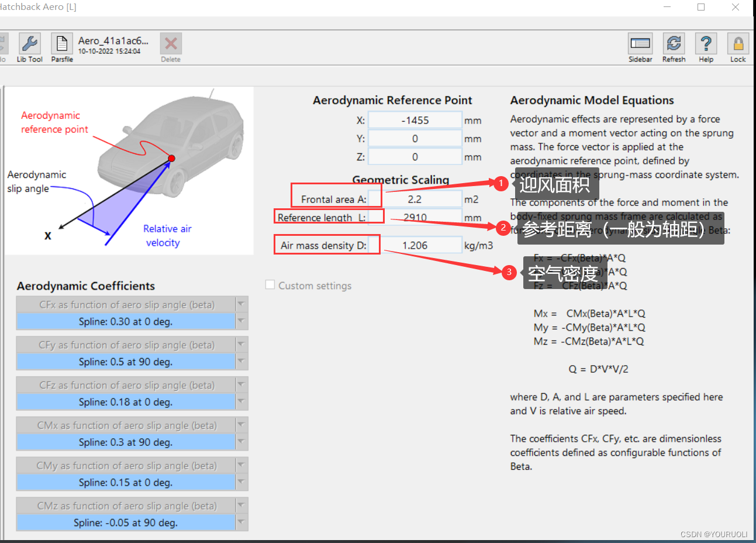Open CMz function type dropdown arrow

[x=241, y=506]
